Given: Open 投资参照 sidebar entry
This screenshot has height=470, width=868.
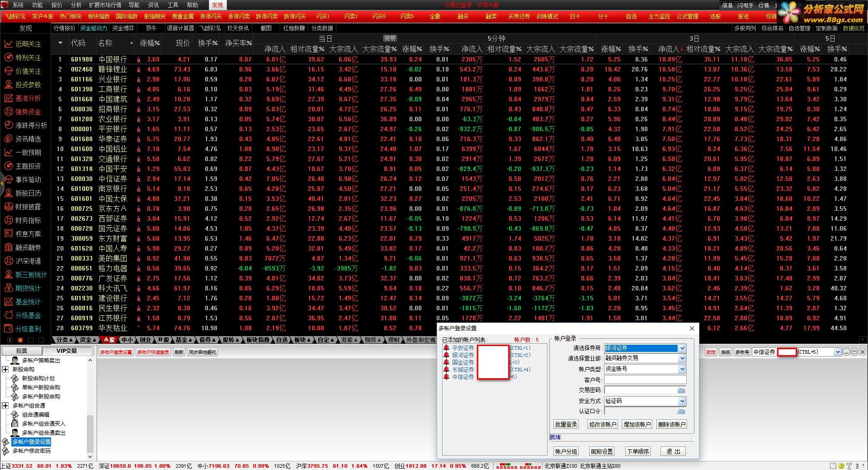Looking at the screenshot, I should [23, 85].
